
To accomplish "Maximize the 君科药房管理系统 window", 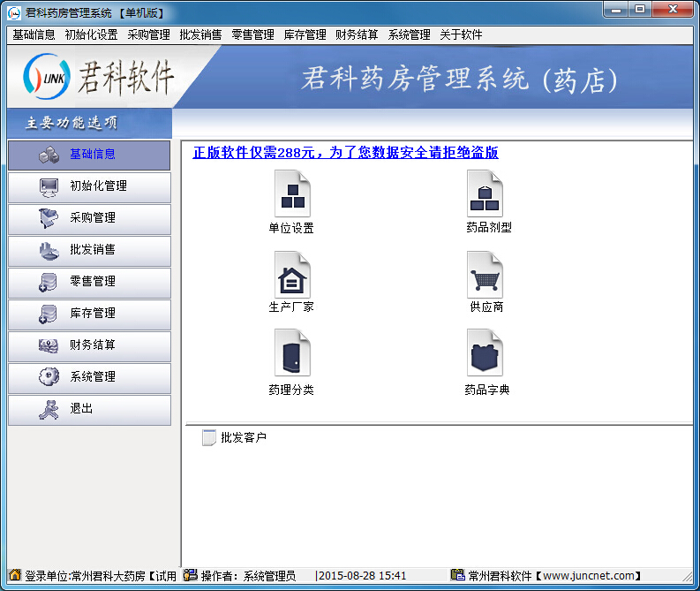I will 640,10.
